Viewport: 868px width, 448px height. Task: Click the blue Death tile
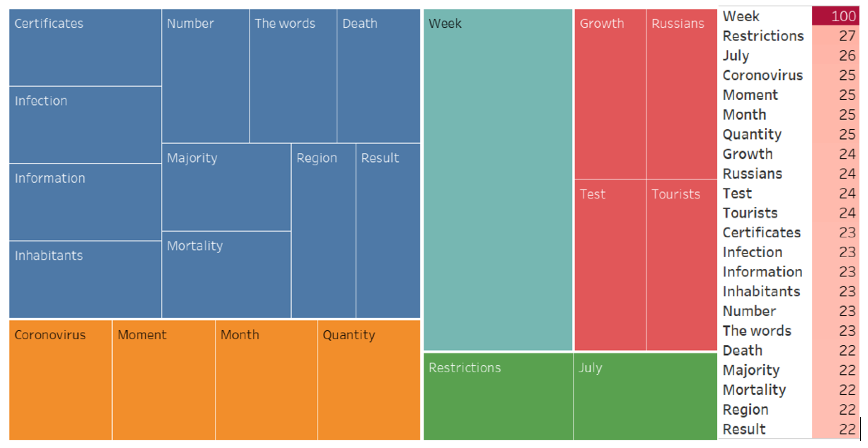point(379,76)
